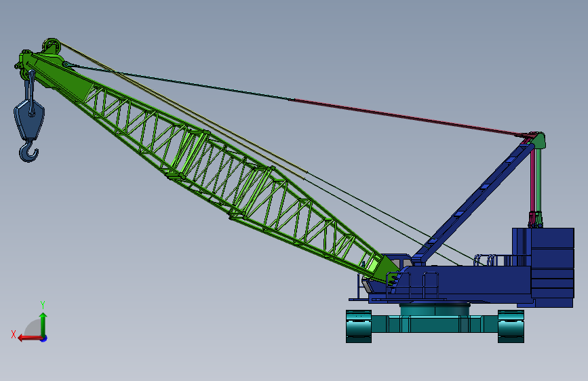
Task: Select the blue inclined mast
Action: (473, 202)
